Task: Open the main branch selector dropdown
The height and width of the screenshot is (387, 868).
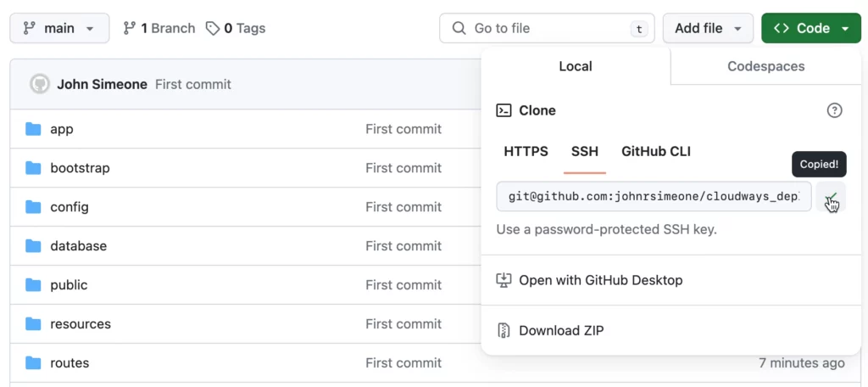Action: click(59, 28)
